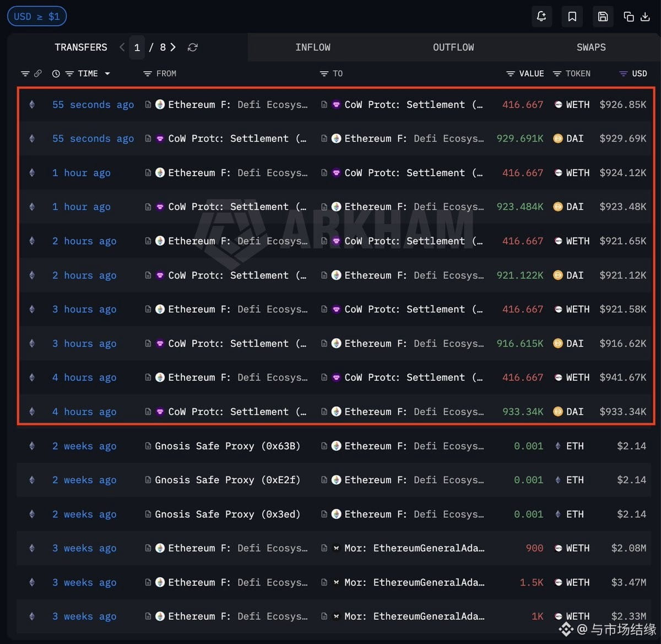This screenshot has height=644, width=661.
Task: Bookmark this view with the bookmark icon
Action: 572,17
